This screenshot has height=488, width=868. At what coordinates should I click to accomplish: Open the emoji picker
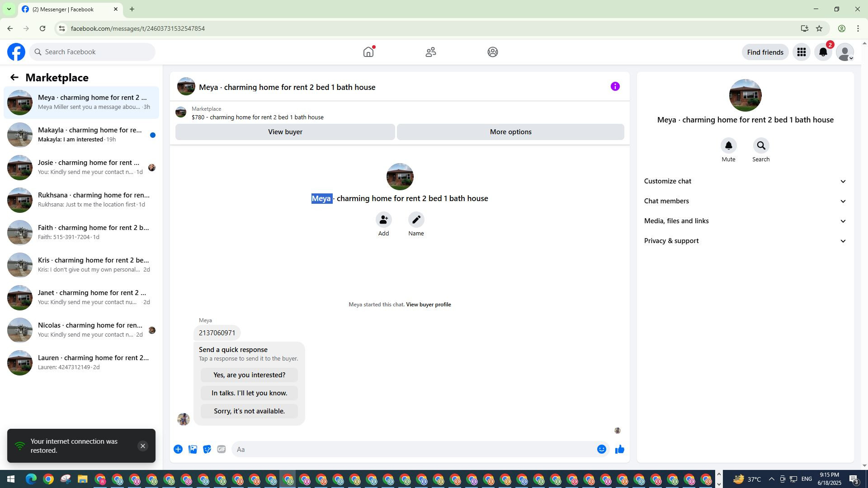point(601,449)
